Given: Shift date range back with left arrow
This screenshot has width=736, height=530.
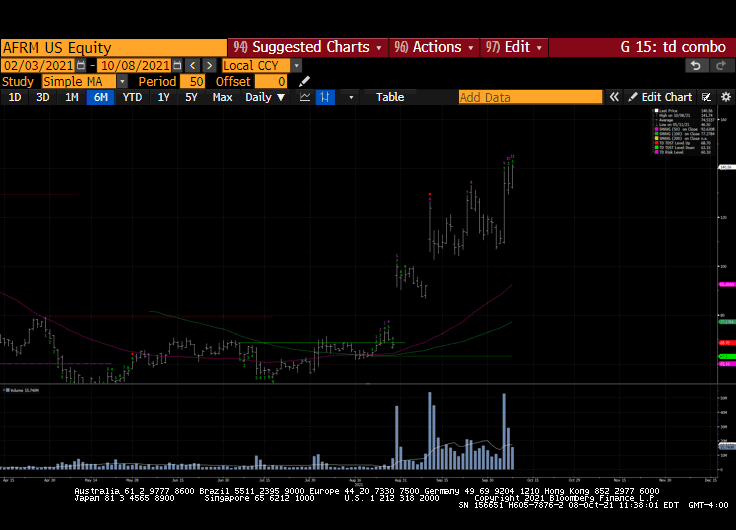Looking at the screenshot, I should (192, 65).
